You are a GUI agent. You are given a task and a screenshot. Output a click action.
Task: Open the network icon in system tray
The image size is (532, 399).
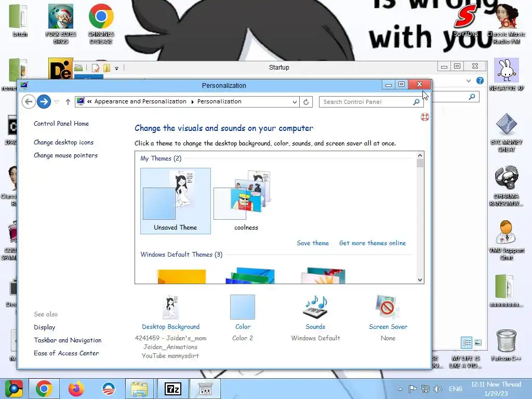point(425,389)
